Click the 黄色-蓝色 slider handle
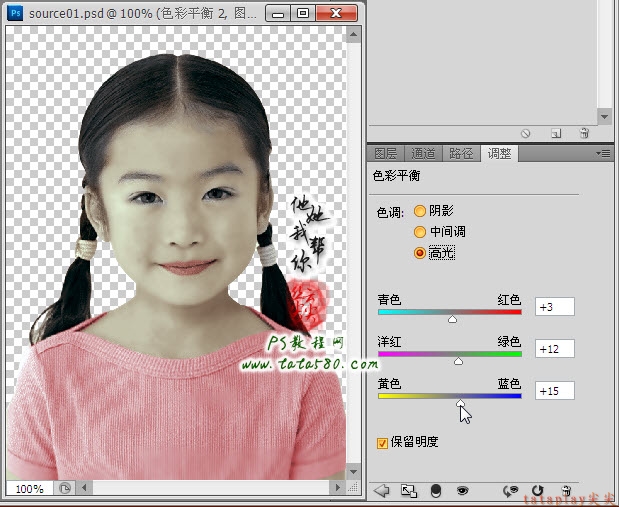619x507 pixels. pos(460,403)
